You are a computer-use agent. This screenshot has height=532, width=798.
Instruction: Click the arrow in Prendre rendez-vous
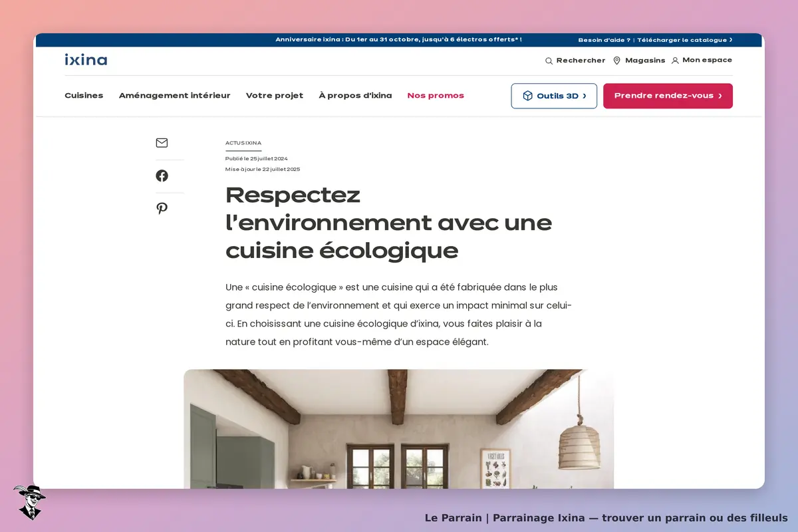[x=720, y=96]
